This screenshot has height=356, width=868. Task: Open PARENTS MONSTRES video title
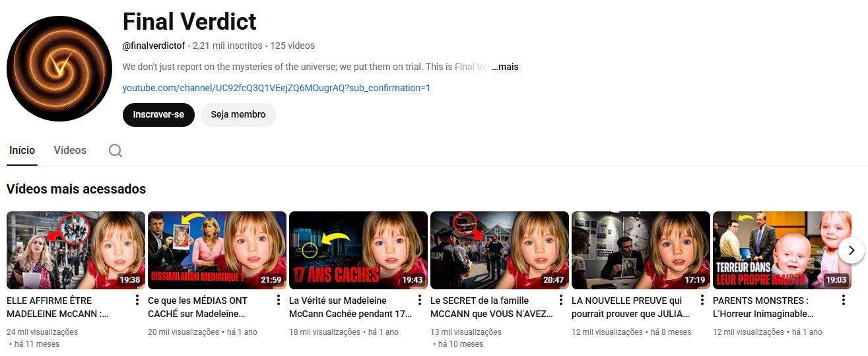pyautogui.click(x=764, y=307)
